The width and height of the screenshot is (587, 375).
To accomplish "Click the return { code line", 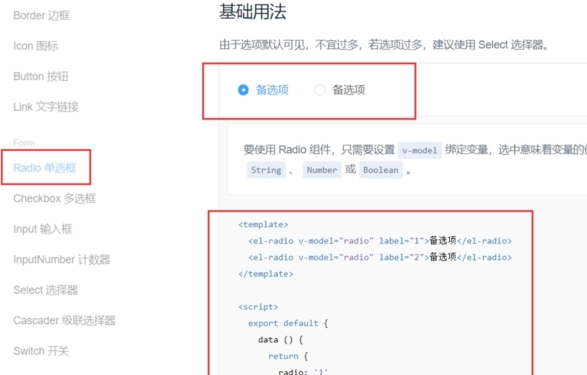I will 288,356.
